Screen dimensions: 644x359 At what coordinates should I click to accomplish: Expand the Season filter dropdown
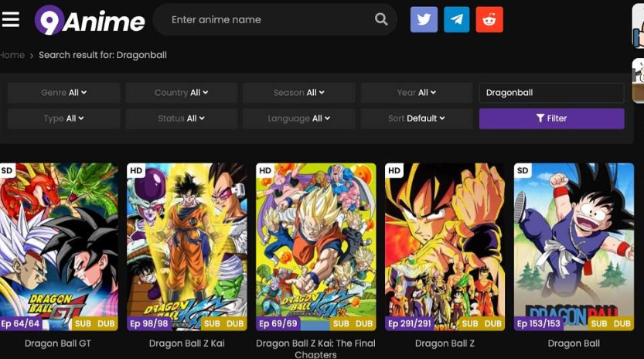pos(298,93)
